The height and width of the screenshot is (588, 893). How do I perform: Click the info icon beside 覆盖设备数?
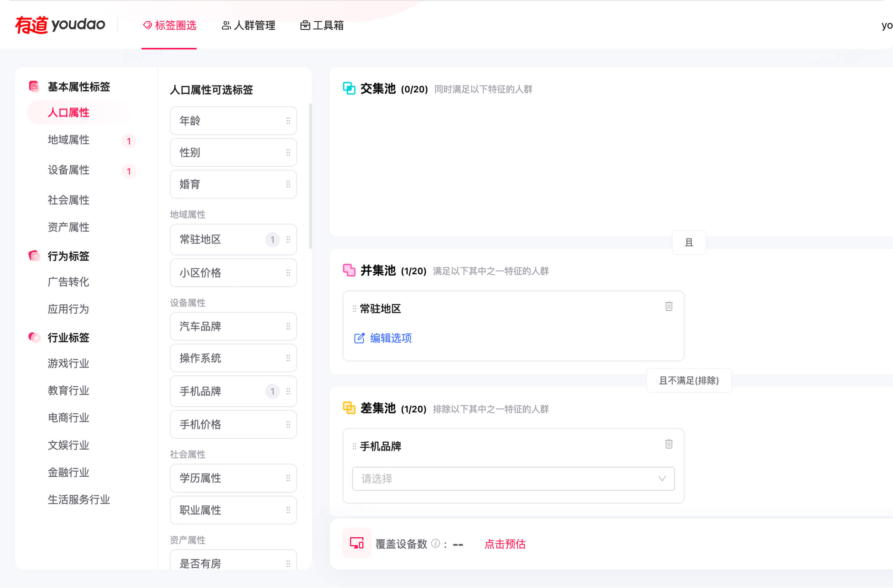(435, 543)
